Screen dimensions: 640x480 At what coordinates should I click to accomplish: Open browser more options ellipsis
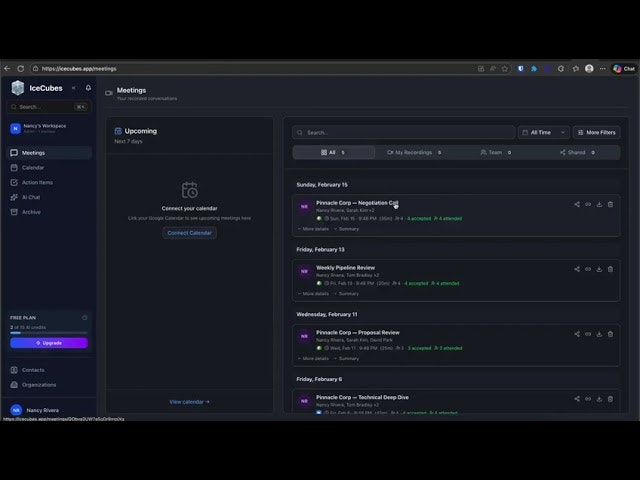(602, 69)
